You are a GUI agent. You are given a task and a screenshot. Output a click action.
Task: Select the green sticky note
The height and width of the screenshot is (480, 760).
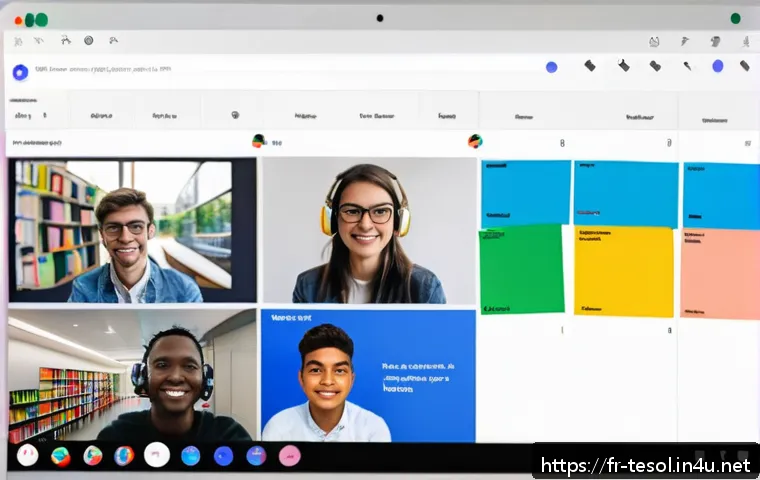click(521, 269)
